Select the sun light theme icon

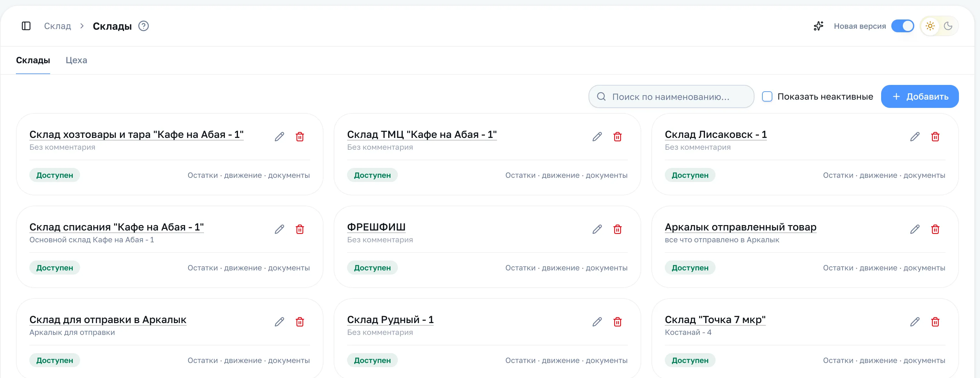930,26
